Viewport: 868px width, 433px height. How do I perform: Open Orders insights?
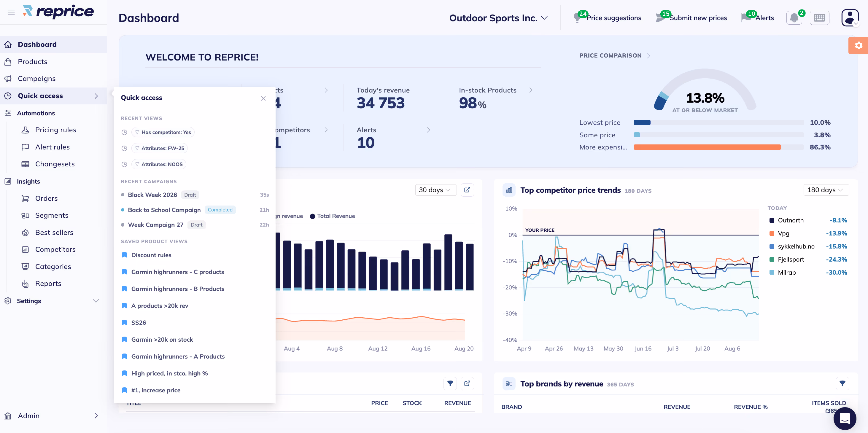point(47,198)
